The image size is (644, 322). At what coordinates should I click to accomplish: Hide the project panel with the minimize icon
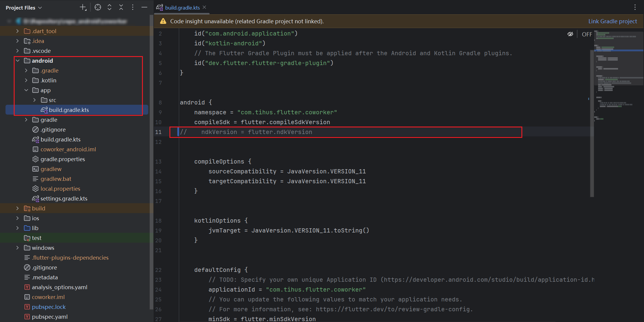(144, 7)
